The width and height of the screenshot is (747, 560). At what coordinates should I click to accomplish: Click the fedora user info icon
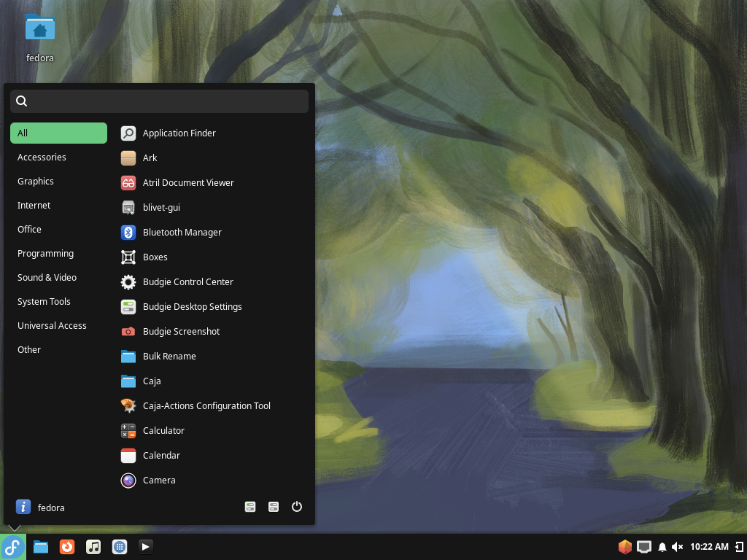click(23, 507)
